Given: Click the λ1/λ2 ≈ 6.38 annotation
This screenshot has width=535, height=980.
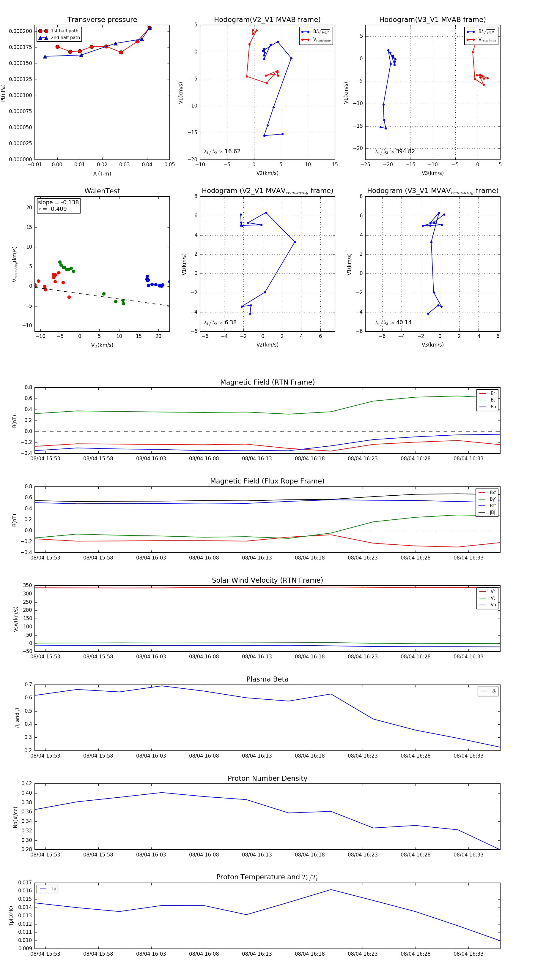Looking at the screenshot, I should point(220,323).
